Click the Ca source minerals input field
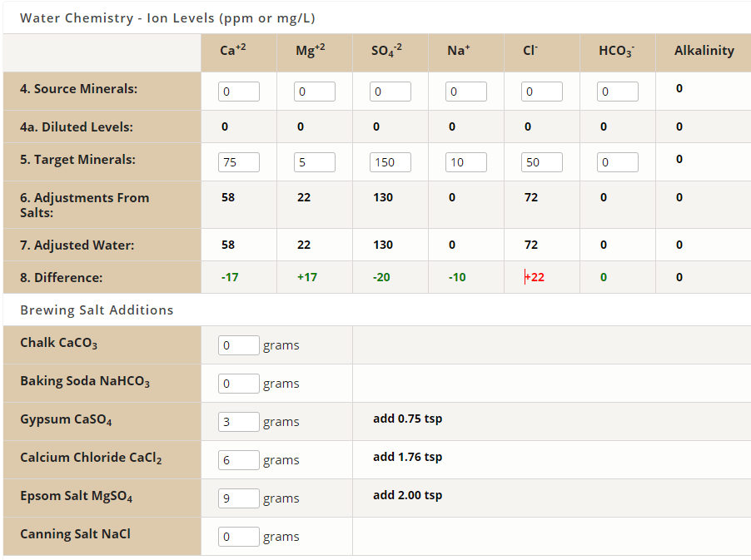The image size is (751, 560). (x=239, y=92)
